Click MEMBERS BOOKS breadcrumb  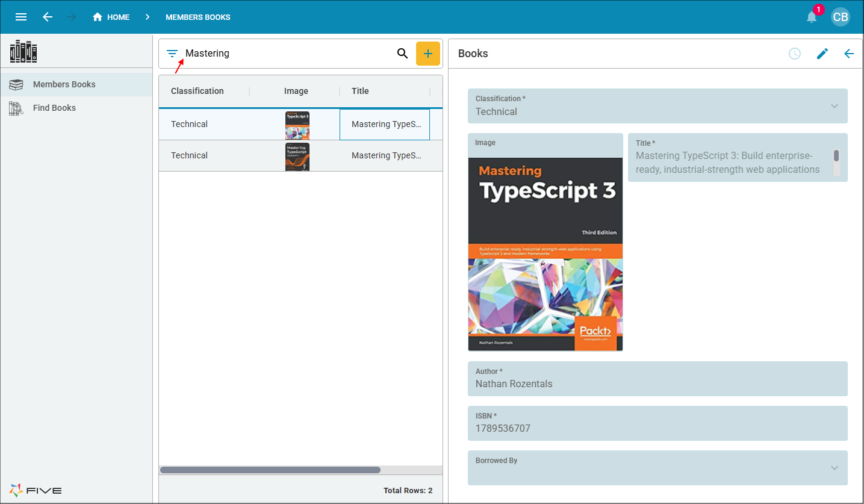pyautogui.click(x=198, y=17)
